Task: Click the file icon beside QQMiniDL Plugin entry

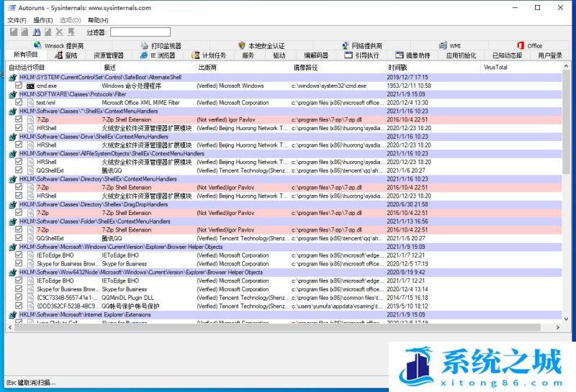Action: [x=30, y=298]
